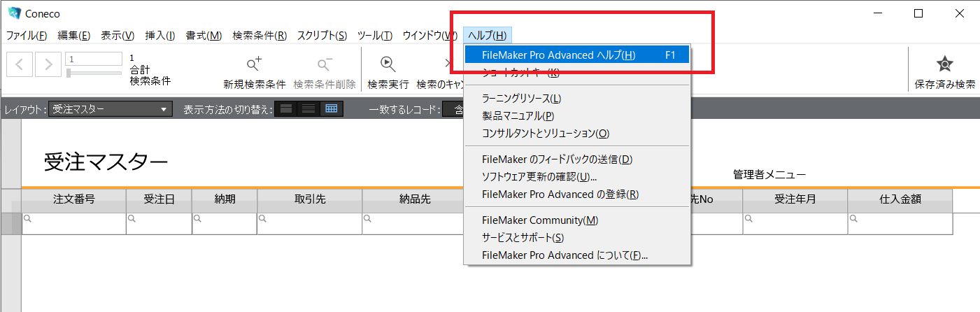
Task: Click the 仕入金額 column header
Action: click(900, 199)
